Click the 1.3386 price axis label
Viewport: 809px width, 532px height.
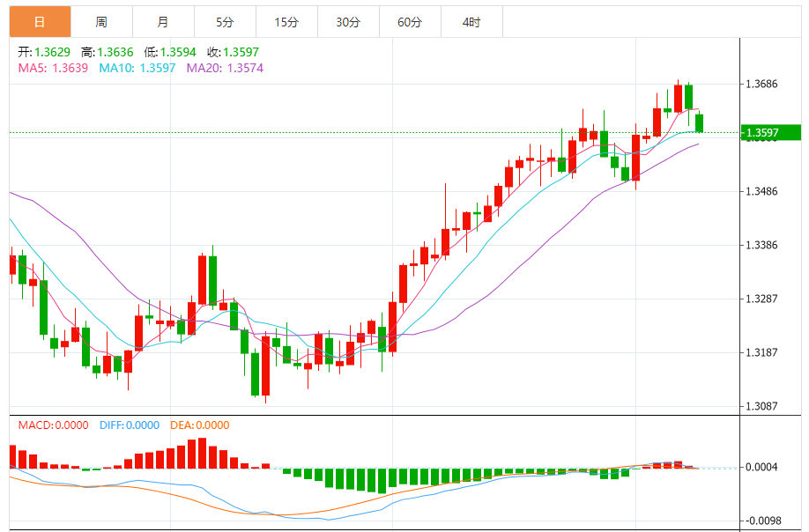tap(761, 246)
